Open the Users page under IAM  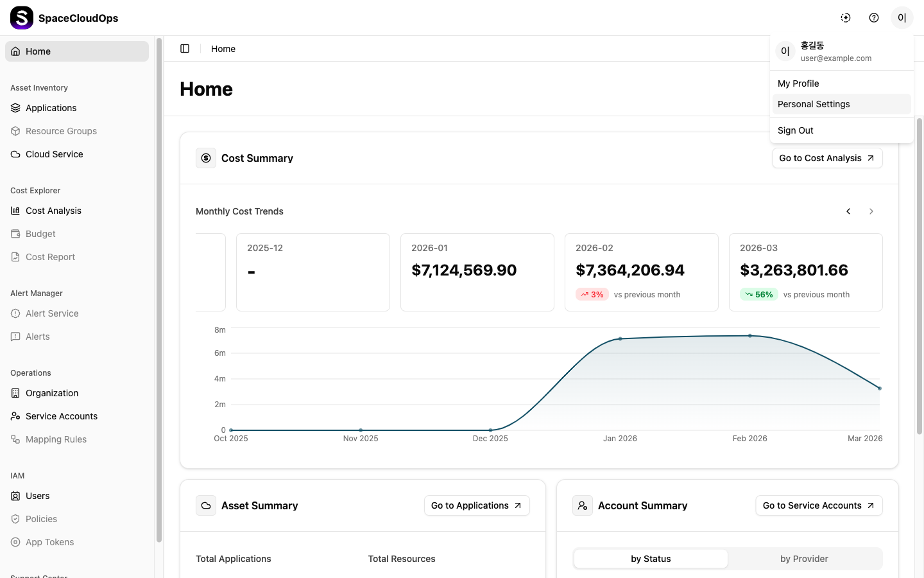pos(37,496)
